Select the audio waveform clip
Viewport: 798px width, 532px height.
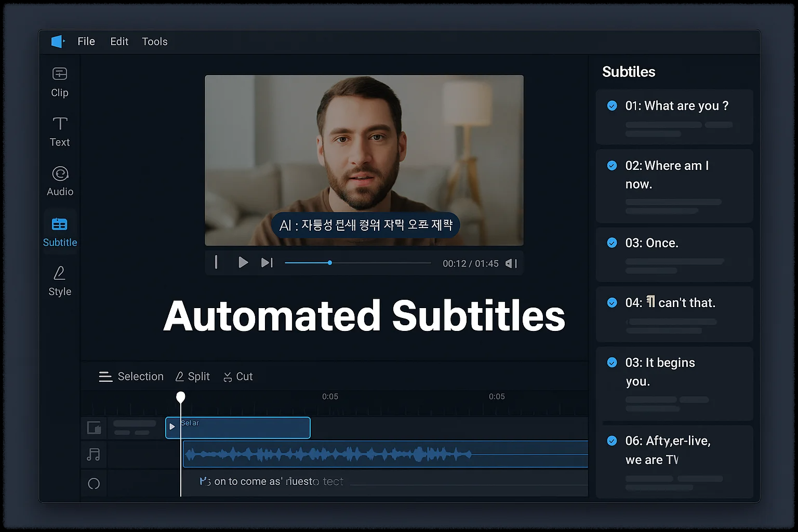tap(385, 455)
